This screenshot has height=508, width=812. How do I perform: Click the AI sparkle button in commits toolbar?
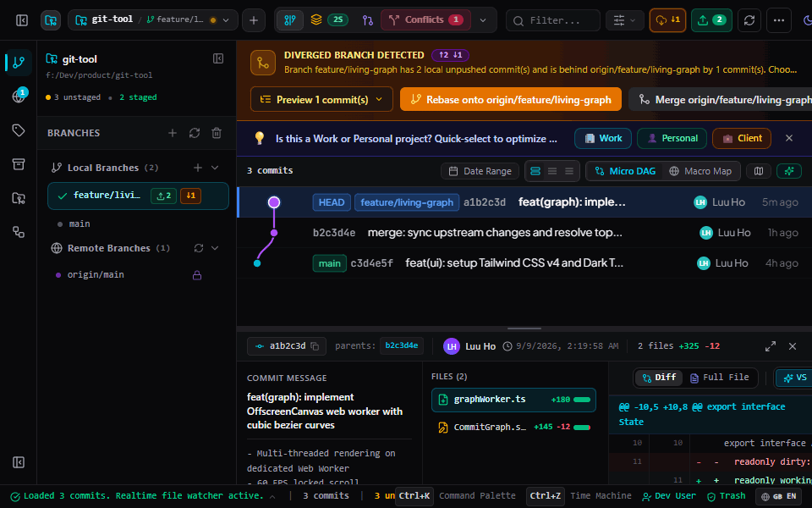click(789, 171)
